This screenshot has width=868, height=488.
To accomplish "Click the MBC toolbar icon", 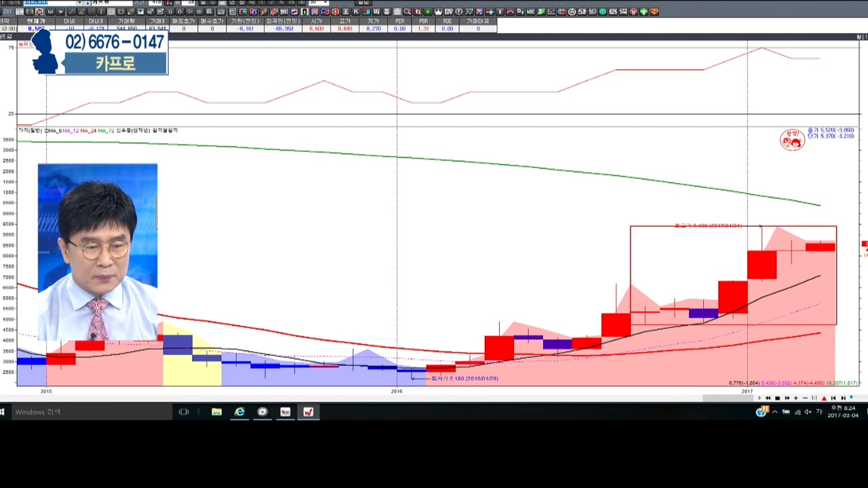I will [531, 12].
